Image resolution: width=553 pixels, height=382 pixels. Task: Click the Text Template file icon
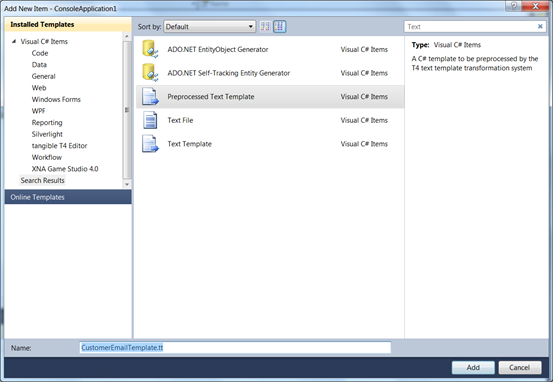150,144
